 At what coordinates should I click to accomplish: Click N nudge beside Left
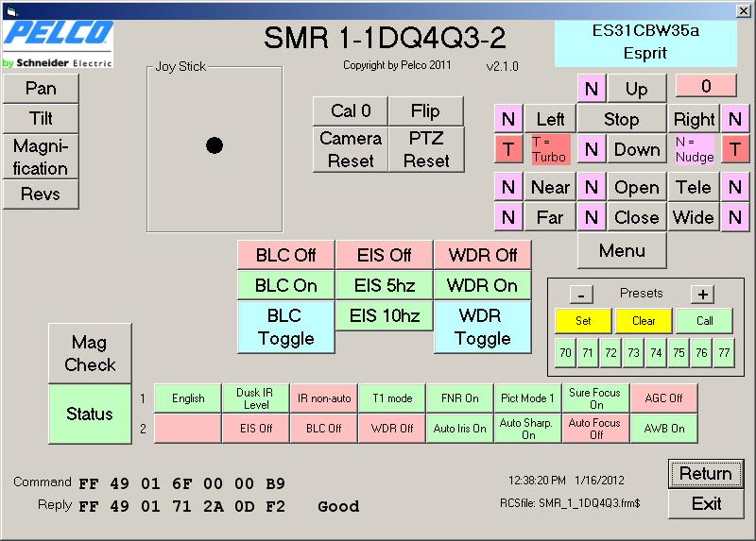click(508, 119)
